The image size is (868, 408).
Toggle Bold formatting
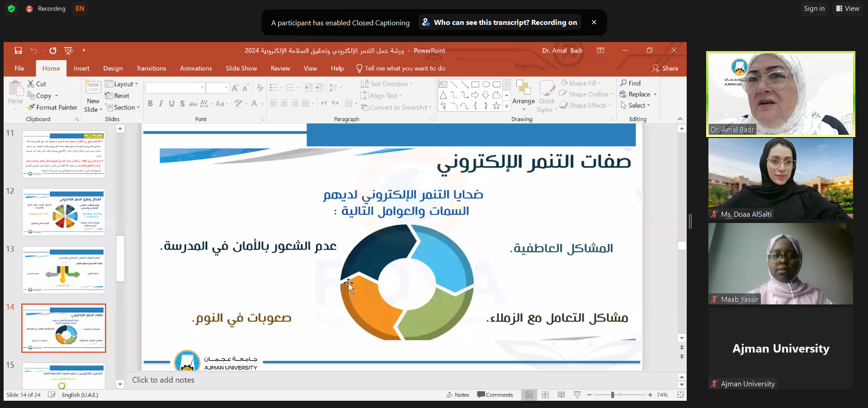(x=151, y=104)
